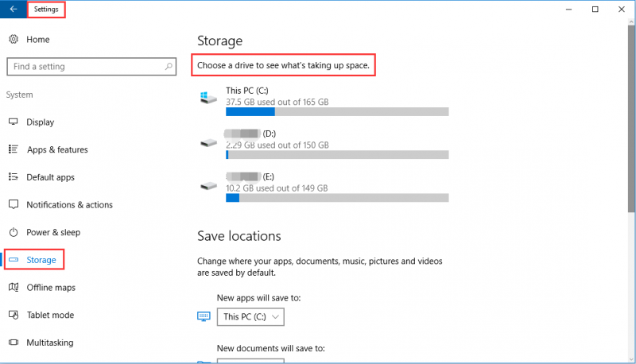Select the Apps & features list icon
The width and height of the screenshot is (636, 364).
click(x=14, y=149)
